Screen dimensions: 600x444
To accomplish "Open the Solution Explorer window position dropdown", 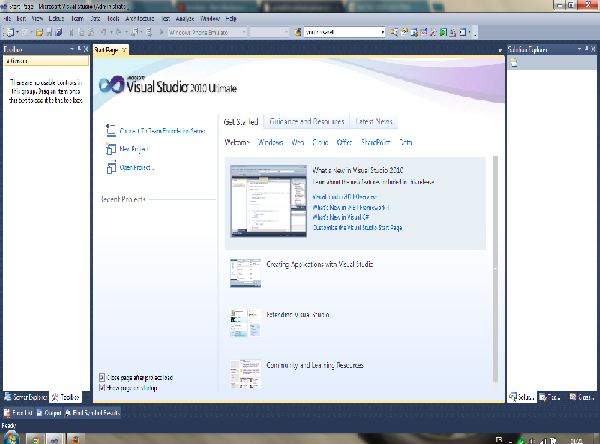I will point(579,49).
